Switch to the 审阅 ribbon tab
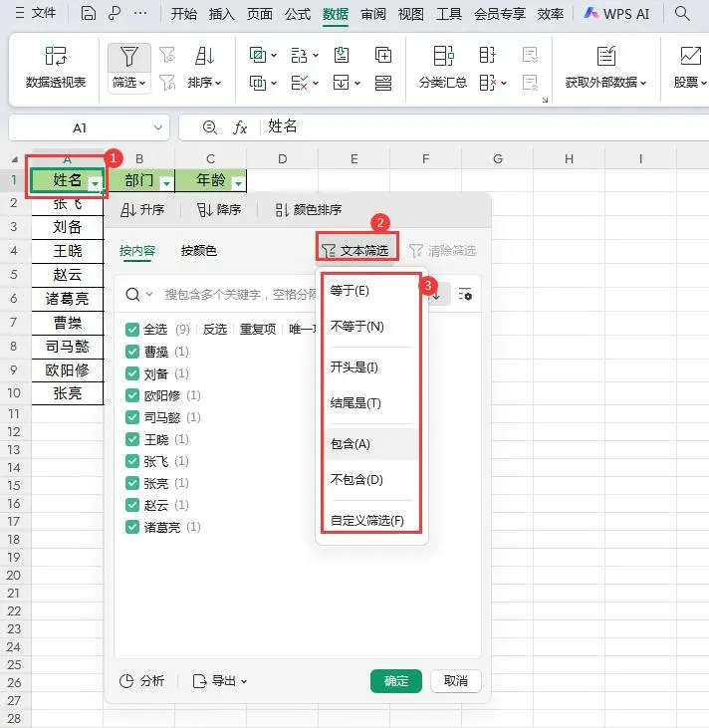This screenshot has height=728, width=709. tap(373, 14)
